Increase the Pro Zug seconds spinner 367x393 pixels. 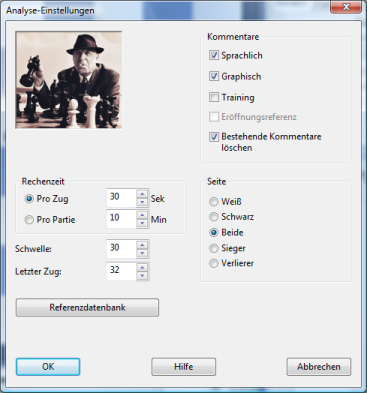point(142,194)
